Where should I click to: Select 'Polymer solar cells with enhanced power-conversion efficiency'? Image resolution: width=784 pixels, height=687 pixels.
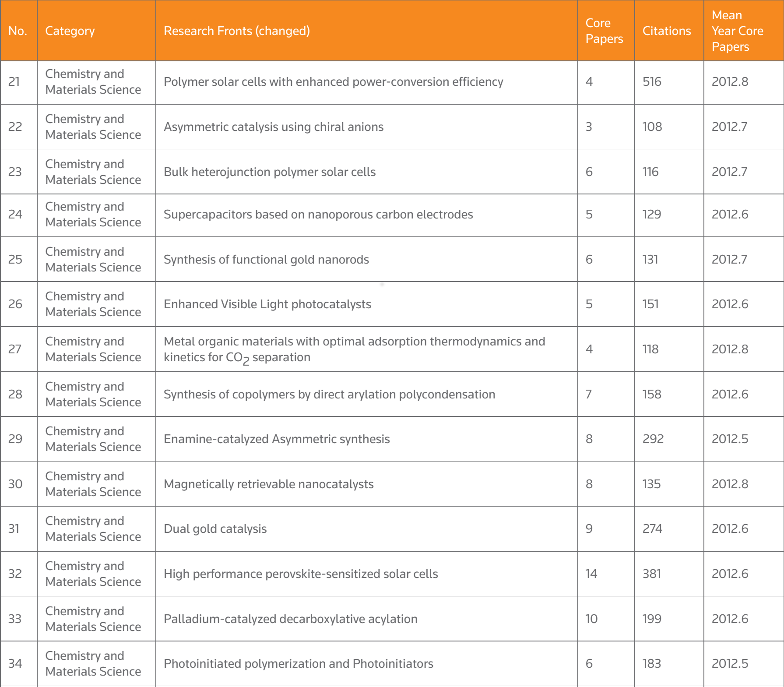coord(333,82)
